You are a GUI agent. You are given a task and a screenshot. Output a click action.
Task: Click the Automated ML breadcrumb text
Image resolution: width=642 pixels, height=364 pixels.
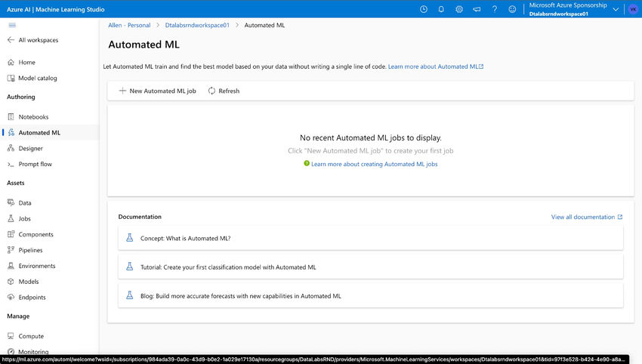point(264,25)
